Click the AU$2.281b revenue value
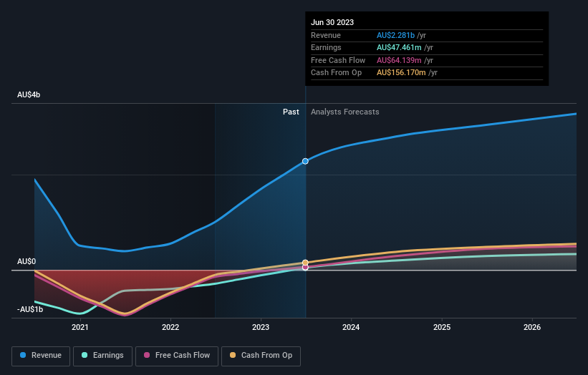The height and width of the screenshot is (375, 588). (395, 35)
